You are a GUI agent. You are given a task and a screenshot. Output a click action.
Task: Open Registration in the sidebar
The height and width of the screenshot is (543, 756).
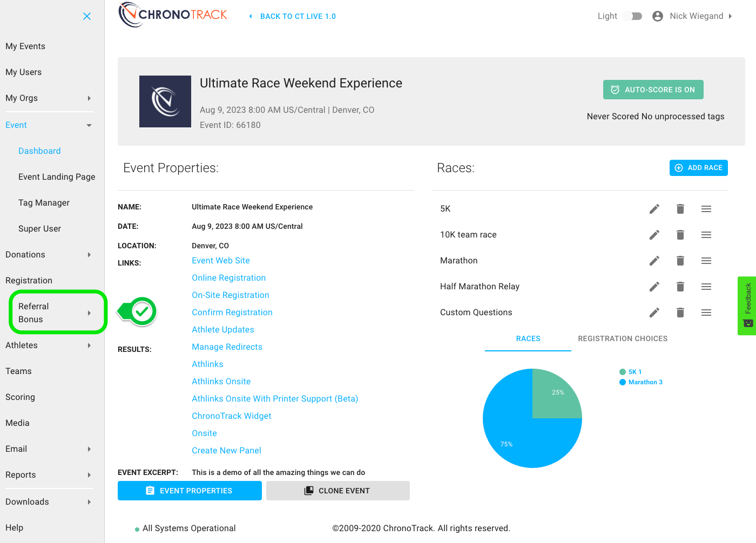[29, 281]
